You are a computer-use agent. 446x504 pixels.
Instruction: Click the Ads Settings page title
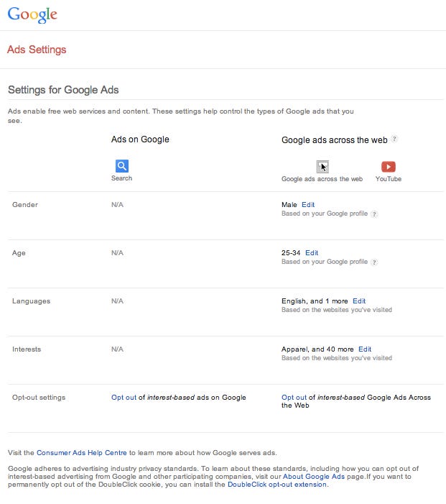pos(37,50)
